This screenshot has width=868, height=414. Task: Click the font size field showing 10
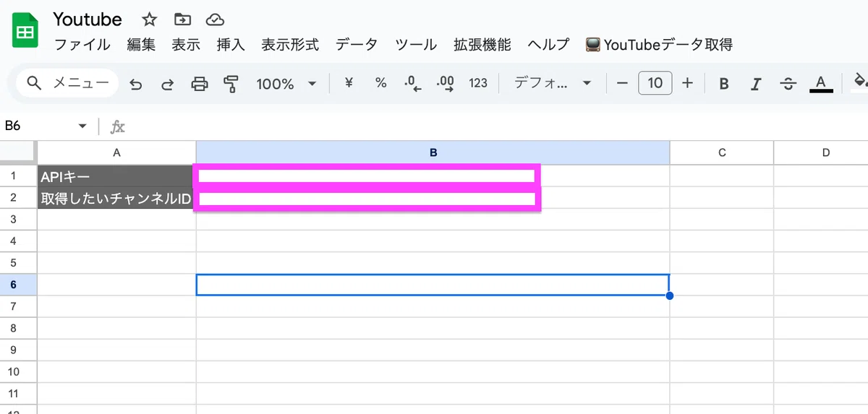point(655,83)
